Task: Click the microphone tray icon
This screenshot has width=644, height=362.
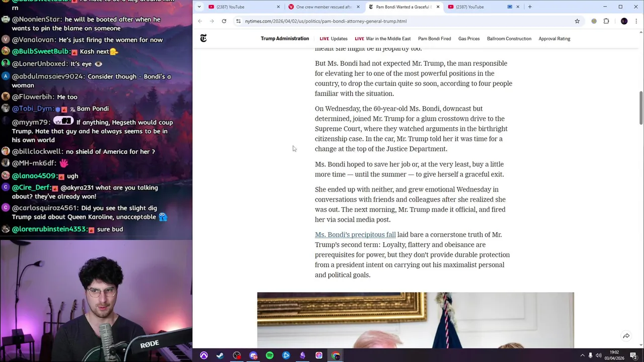Action: pyautogui.click(x=591, y=355)
